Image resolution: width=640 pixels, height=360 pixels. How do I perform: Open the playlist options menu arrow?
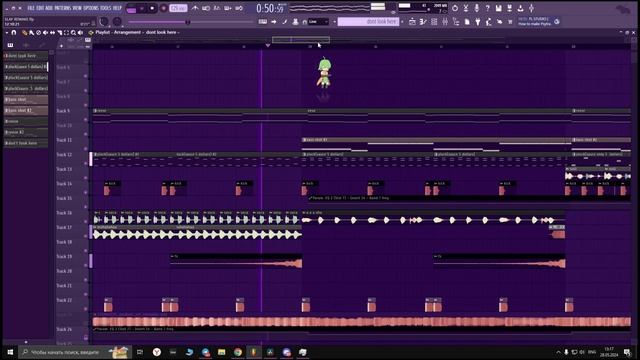tap(7, 32)
